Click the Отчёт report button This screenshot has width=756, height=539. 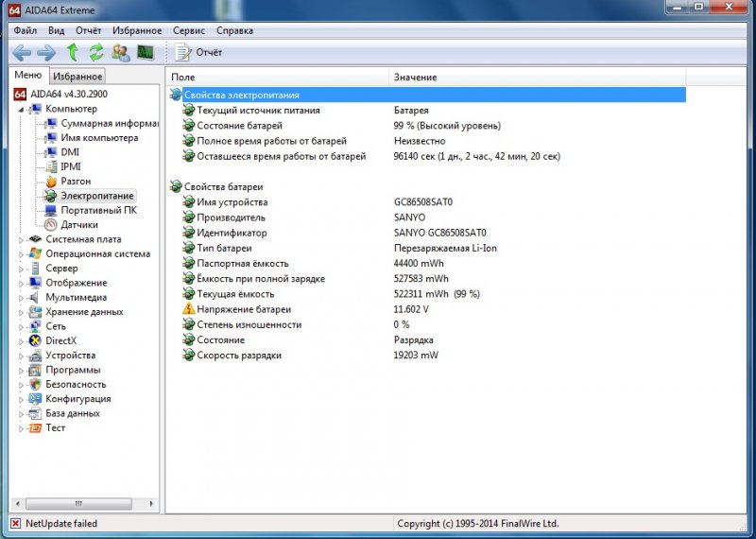pos(198,52)
